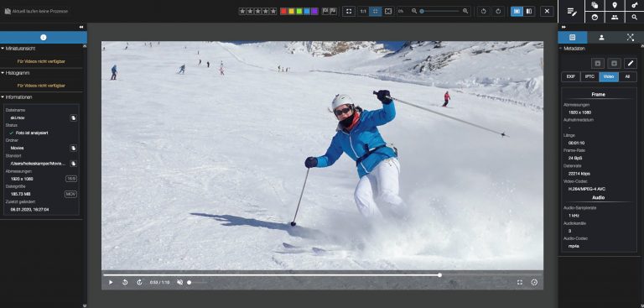644x308 pixels.
Task: Collapse the left sidebar with double arrow
Action: [80, 27]
